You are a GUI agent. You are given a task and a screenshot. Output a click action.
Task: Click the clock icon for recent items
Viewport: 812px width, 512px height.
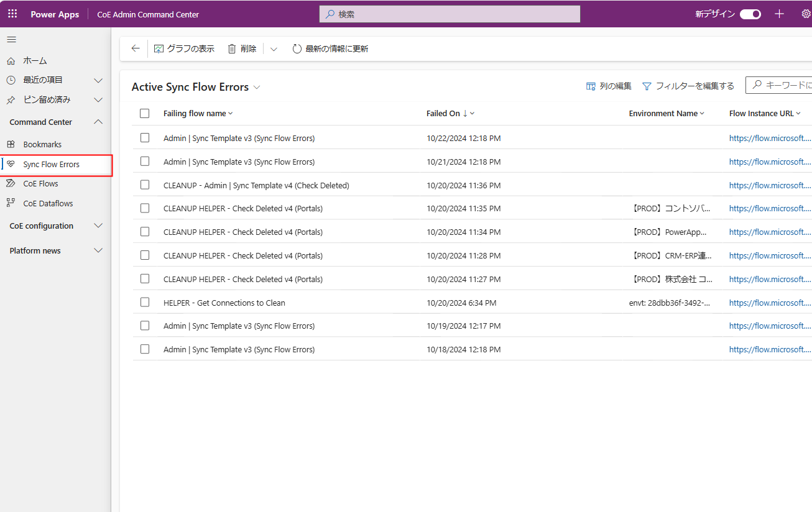[11, 80]
